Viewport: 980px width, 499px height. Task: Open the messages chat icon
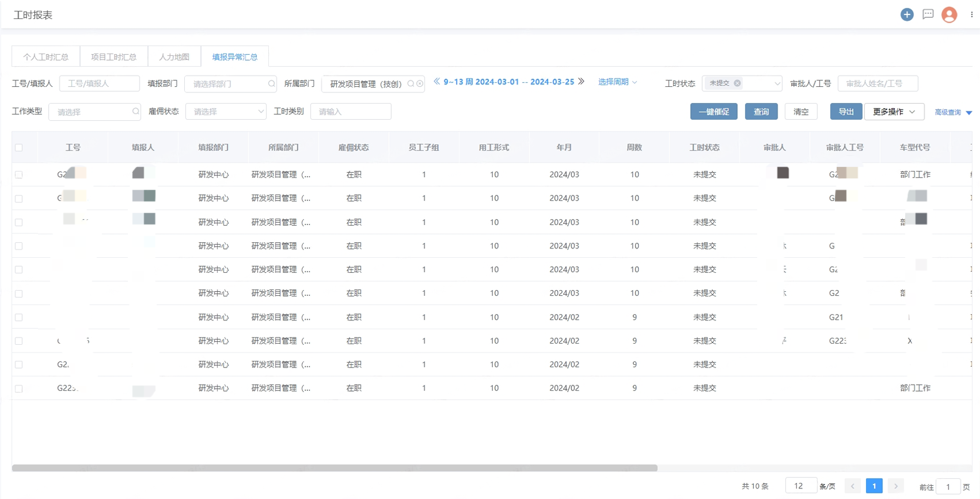click(928, 15)
